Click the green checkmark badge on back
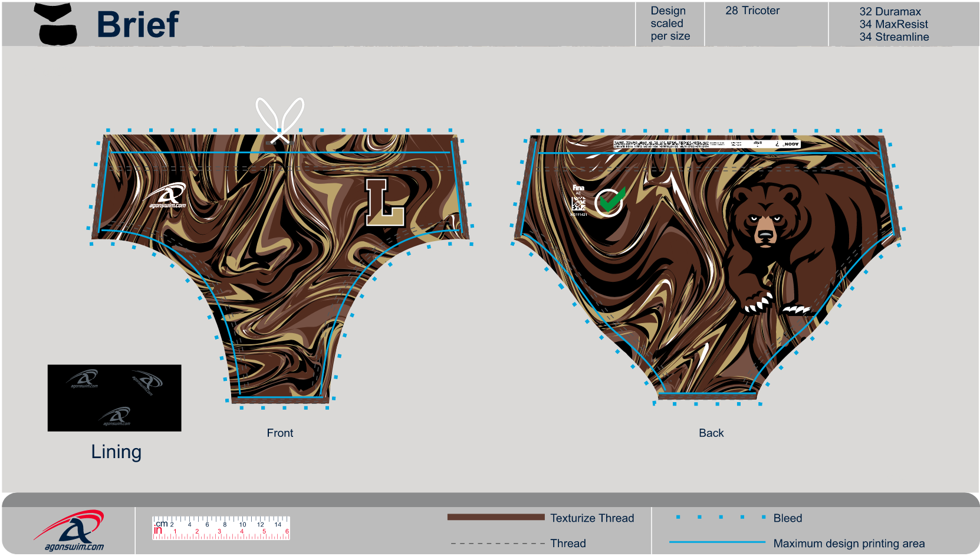This screenshot has width=980, height=556. coord(610,202)
